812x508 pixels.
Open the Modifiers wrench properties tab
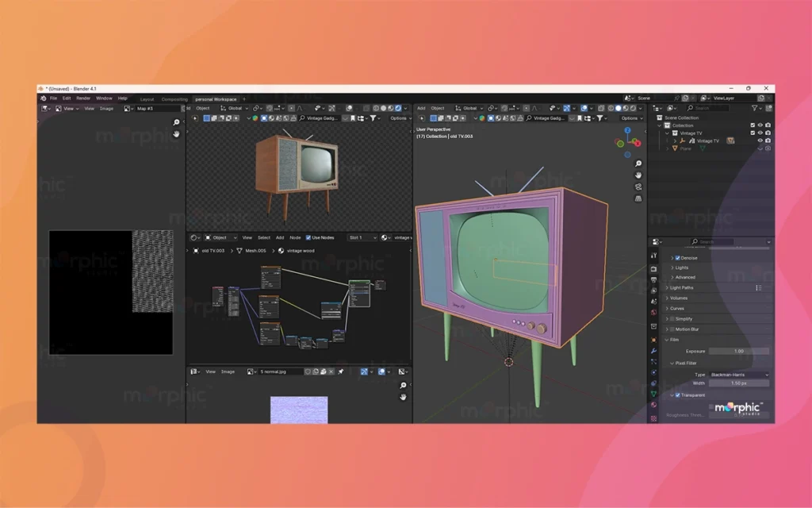(x=653, y=350)
